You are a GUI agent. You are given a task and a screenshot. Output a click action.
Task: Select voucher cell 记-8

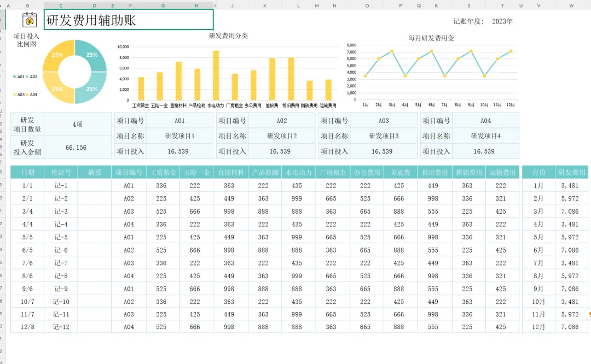pos(61,276)
